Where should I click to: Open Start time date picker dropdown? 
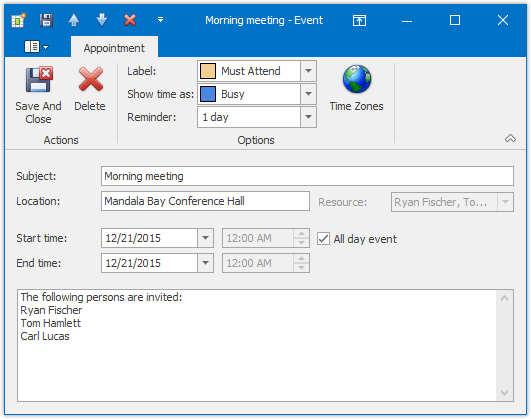(x=205, y=238)
